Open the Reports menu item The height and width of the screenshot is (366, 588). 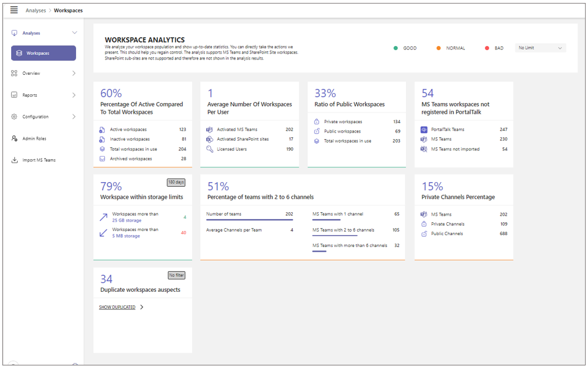44,95
